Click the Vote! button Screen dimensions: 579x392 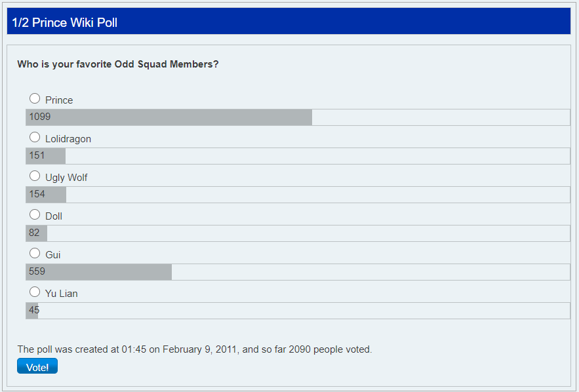coord(37,366)
